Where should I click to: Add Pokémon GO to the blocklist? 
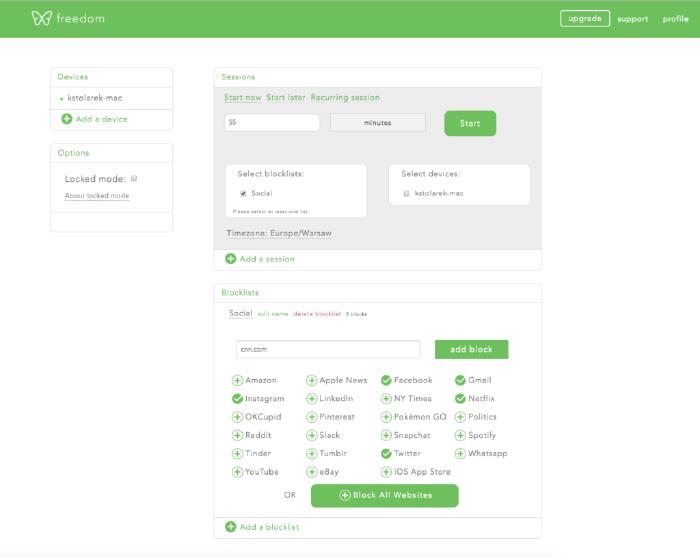[x=386, y=417]
